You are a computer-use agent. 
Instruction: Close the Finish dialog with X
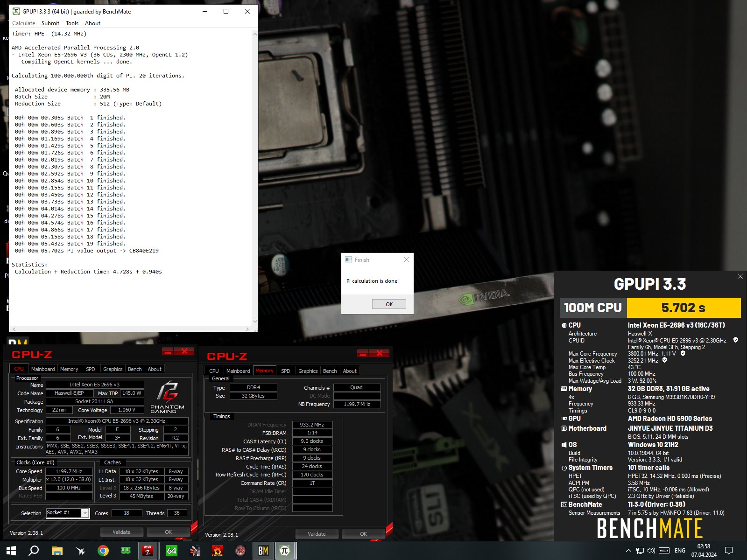click(x=407, y=259)
